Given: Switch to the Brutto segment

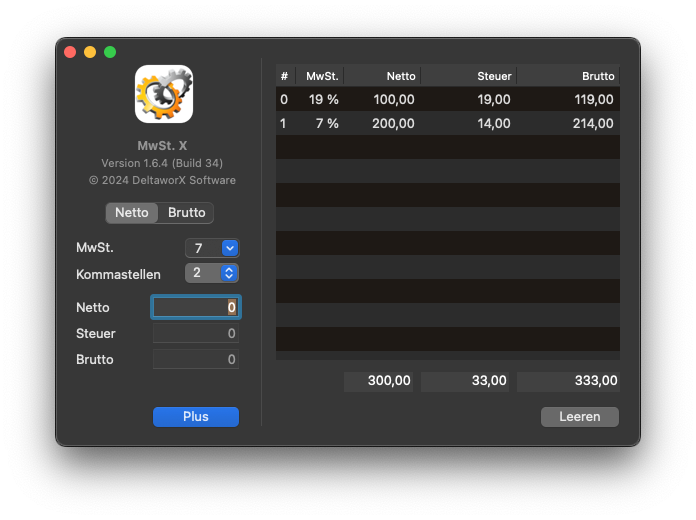Looking at the screenshot, I should [186, 213].
